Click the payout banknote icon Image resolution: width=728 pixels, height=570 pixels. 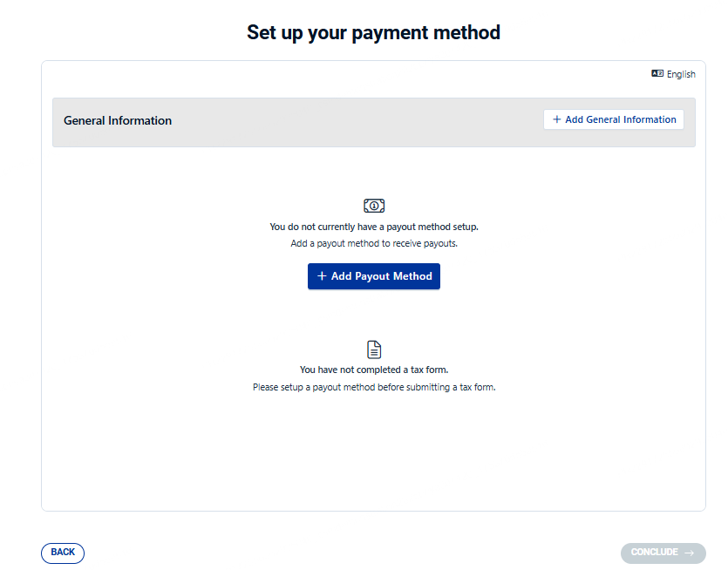pos(374,206)
